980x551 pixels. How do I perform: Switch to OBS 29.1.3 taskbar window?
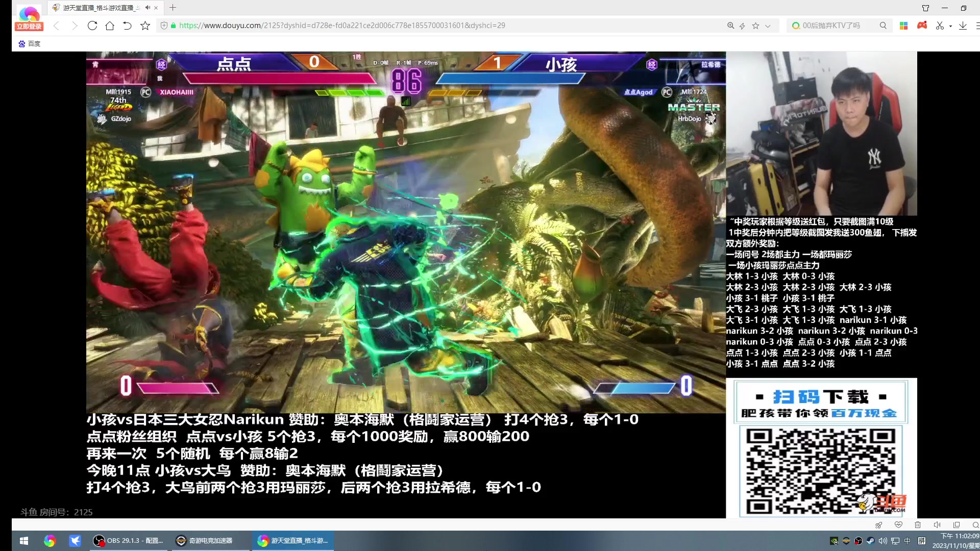coord(128,541)
